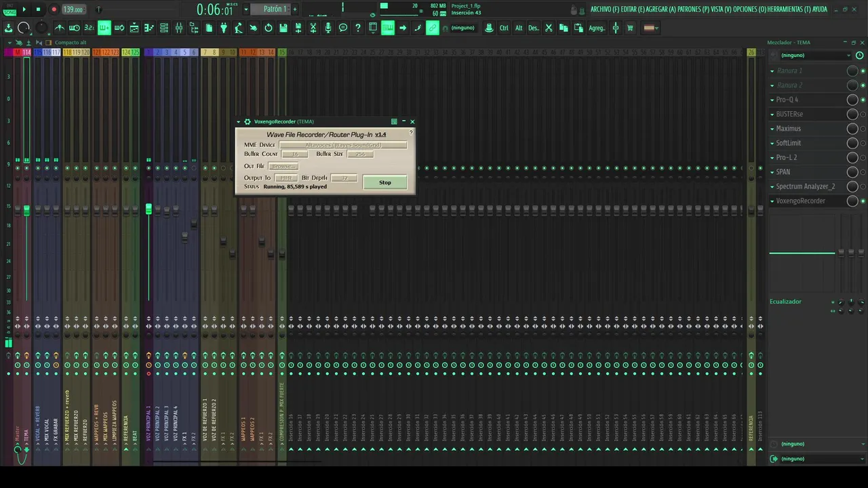
Task: Click the Stop transport button
Action: (38, 9)
